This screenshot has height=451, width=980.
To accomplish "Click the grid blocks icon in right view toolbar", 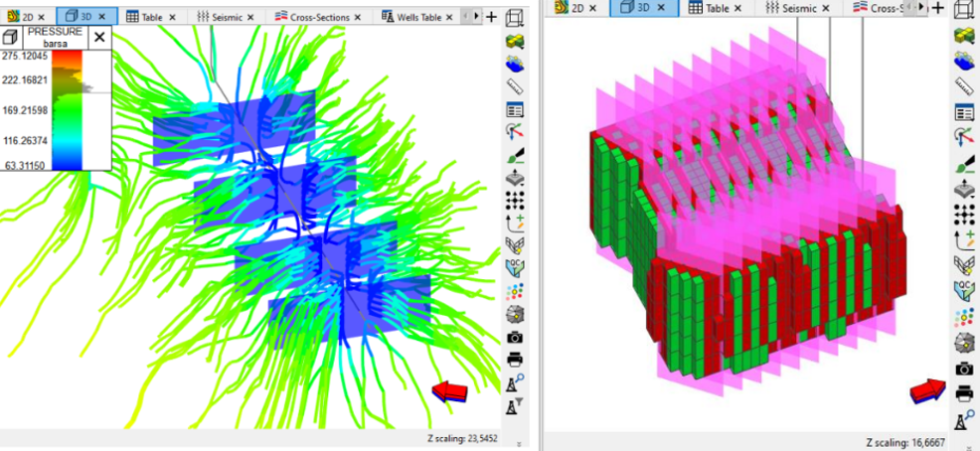I will (x=964, y=36).
